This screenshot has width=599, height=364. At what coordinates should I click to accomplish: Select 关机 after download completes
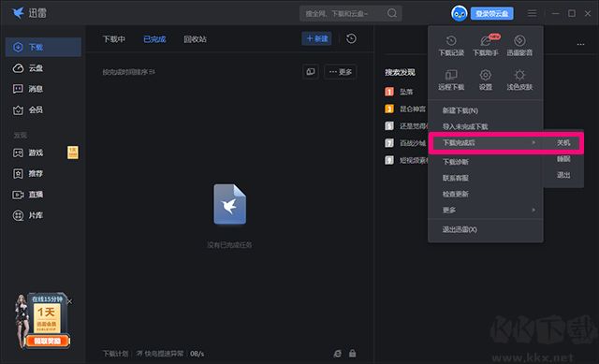(x=563, y=143)
